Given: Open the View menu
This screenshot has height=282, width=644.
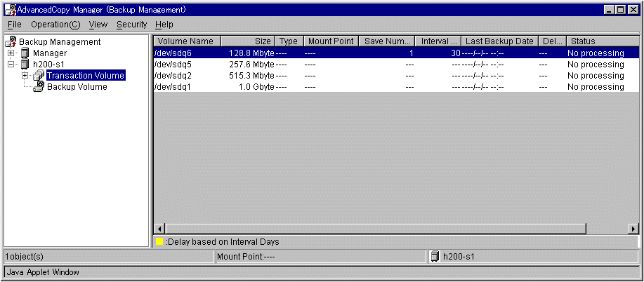Looking at the screenshot, I should pyautogui.click(x=98, y=25).
